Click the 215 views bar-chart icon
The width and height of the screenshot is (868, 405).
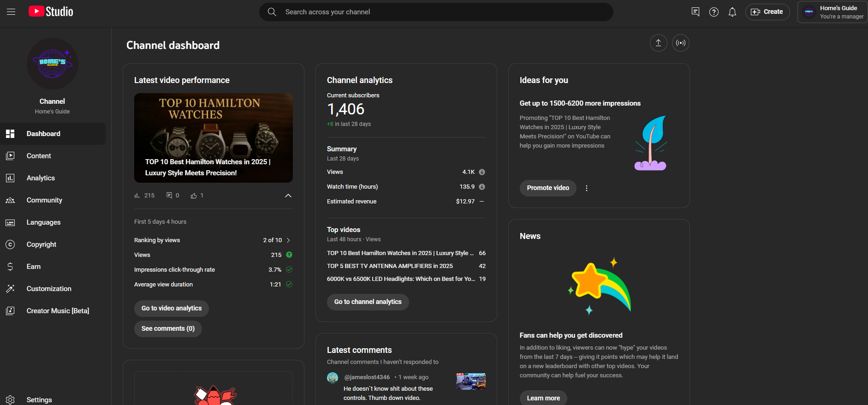(x=137, y=196)
